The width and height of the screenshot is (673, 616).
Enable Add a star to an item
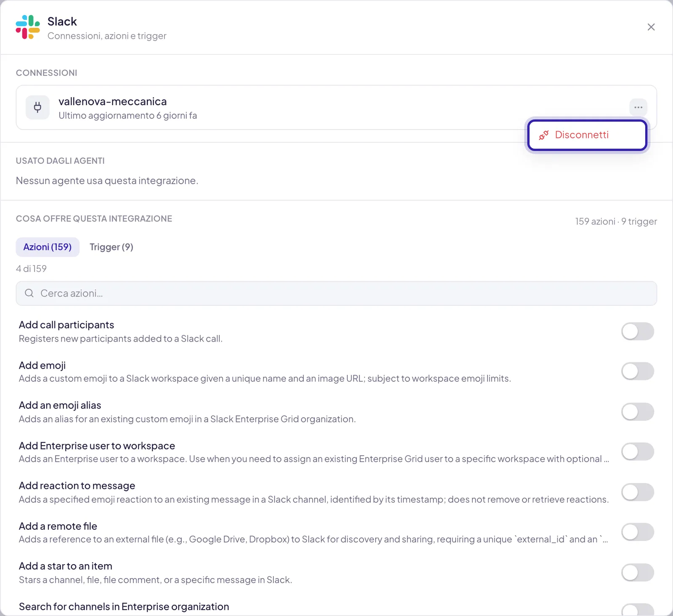point(638,572)
